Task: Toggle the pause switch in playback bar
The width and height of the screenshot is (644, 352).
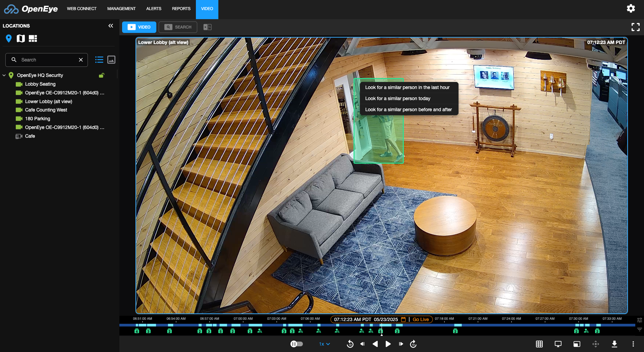Action: tap(297, 344)
